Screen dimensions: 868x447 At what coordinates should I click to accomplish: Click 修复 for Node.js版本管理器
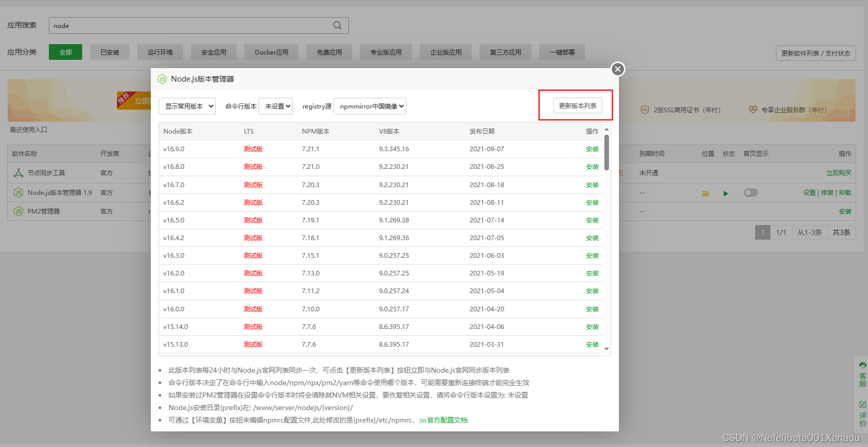(827, 193)
